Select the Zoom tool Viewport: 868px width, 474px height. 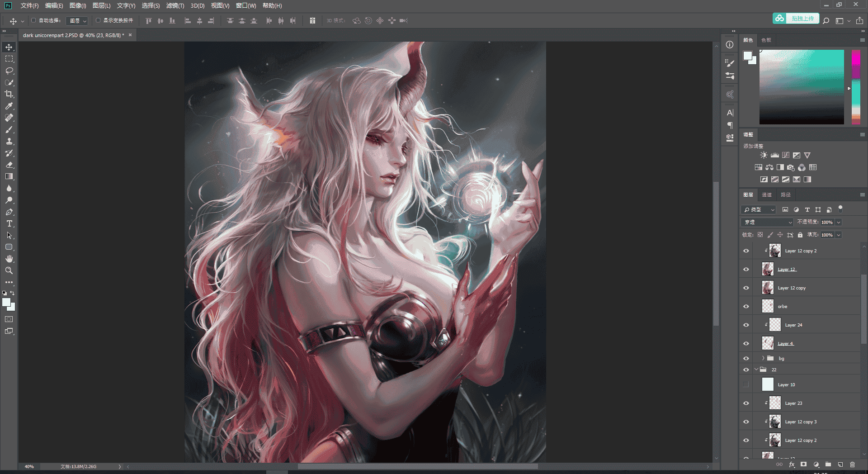click(9, 270)
